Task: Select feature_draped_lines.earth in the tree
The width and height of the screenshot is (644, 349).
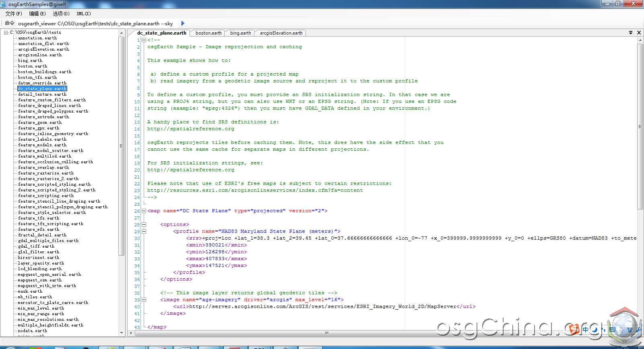Action: 49,105
